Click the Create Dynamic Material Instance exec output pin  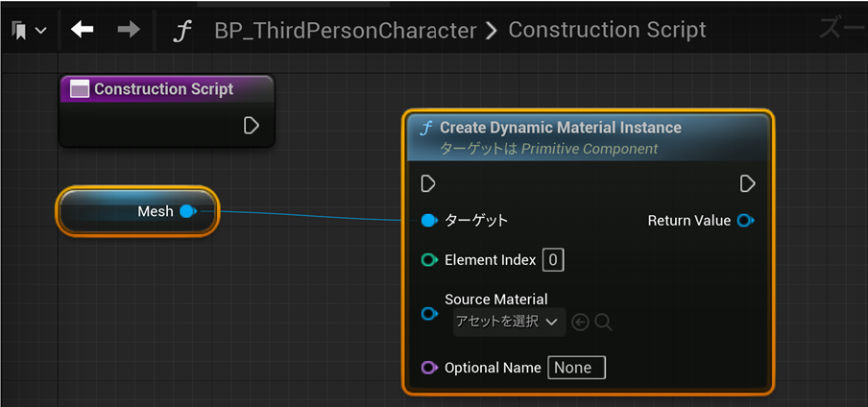coord(747,183)
